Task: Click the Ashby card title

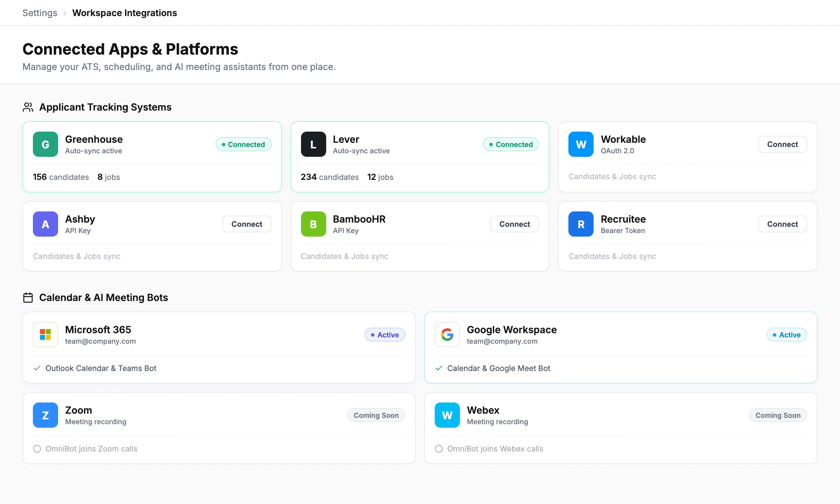Action: tap(80, 219)
